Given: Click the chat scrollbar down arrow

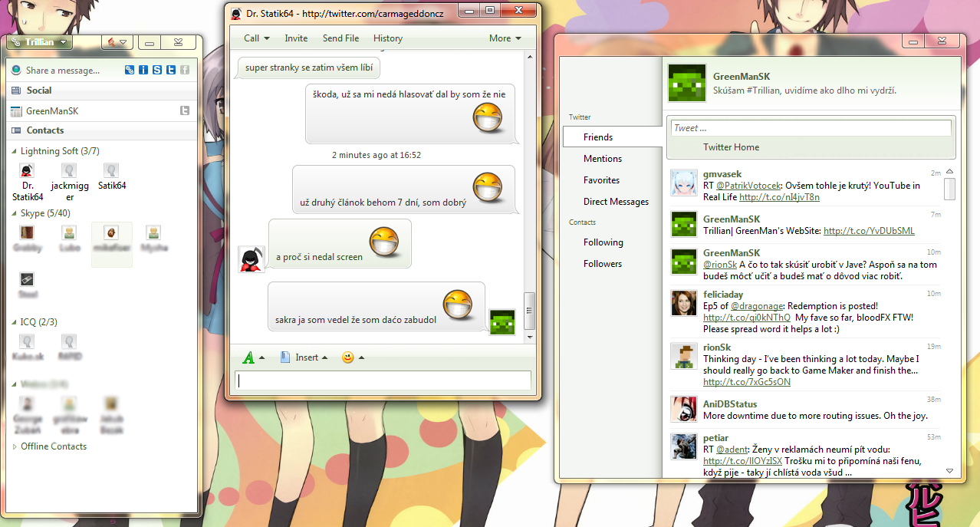Looking at the screenshot, I should pyautogui.click(x=529, y=337).
